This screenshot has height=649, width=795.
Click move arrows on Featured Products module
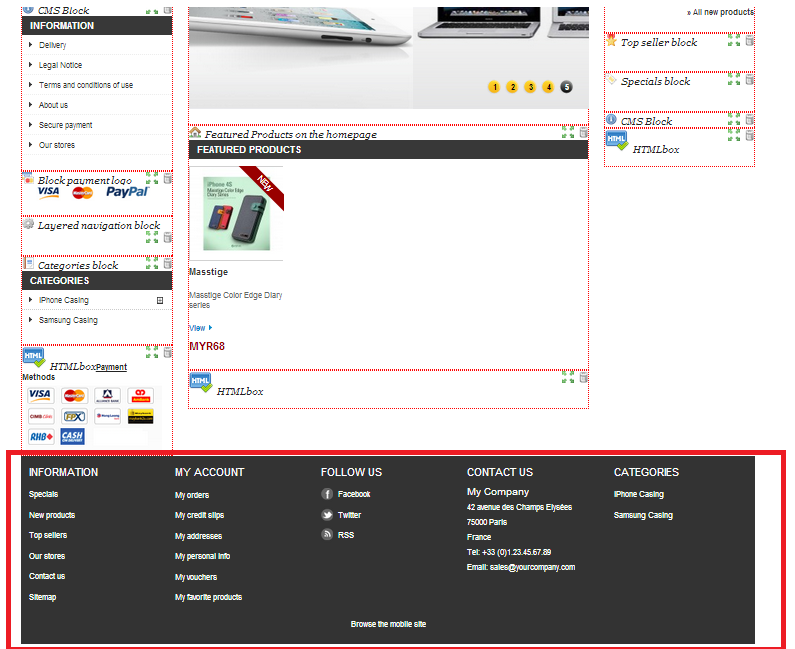[568, 133]
